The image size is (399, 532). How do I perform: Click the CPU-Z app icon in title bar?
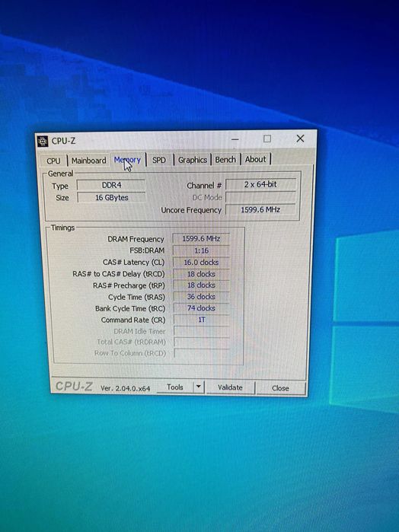coord(43,141)
